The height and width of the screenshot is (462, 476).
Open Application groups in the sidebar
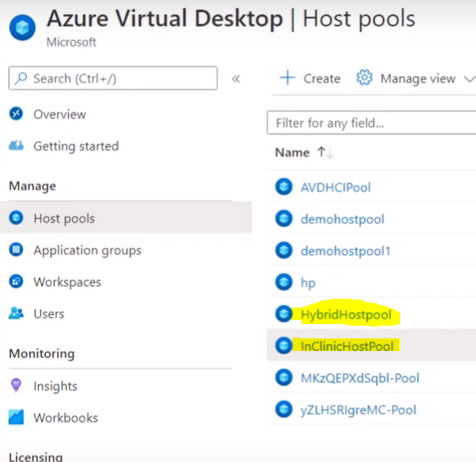(x=87, y=250)
